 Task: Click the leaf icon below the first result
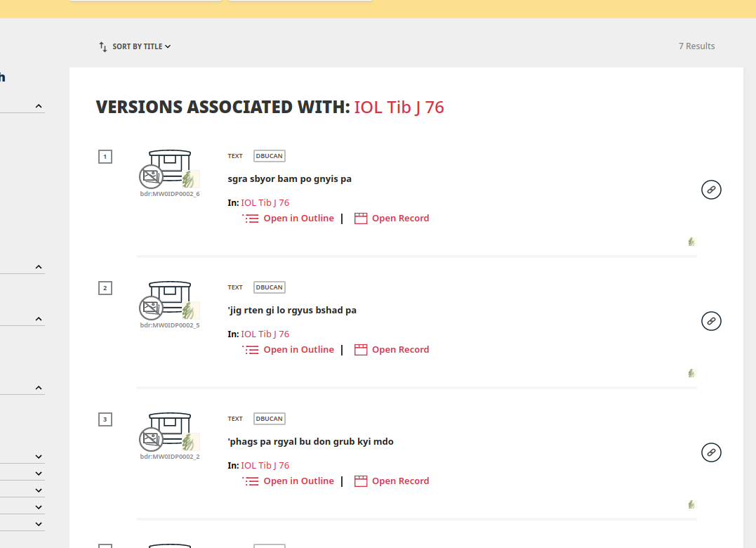click(691, 242)
